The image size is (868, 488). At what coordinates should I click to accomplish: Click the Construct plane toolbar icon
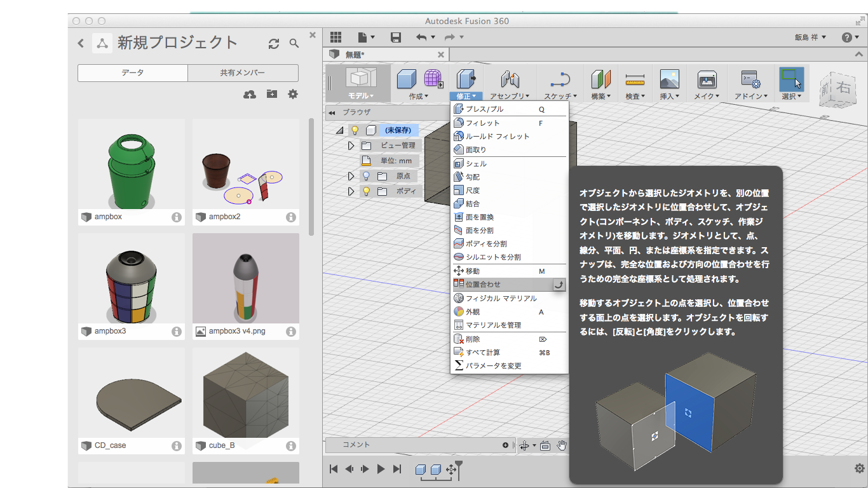tap(600, 79)
